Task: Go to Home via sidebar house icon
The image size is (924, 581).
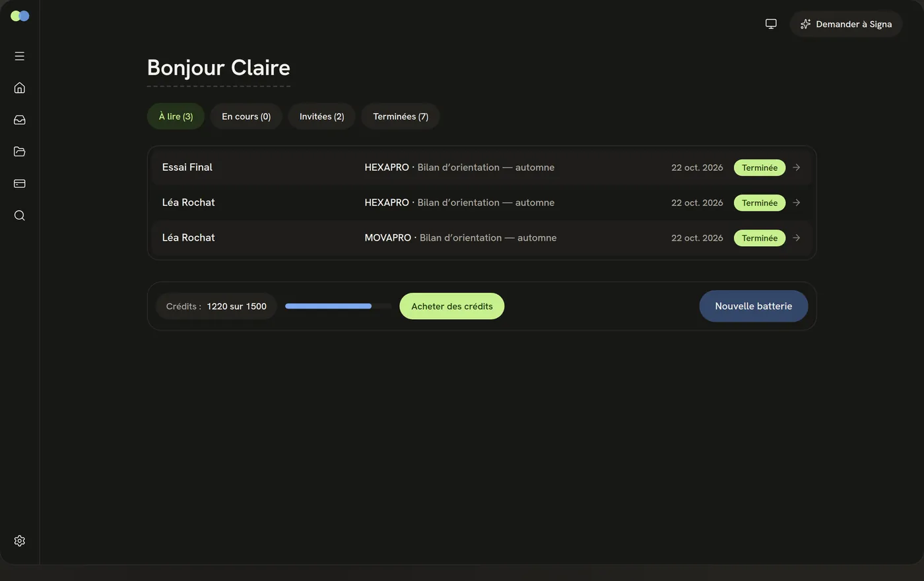Action: coord(20,88)
